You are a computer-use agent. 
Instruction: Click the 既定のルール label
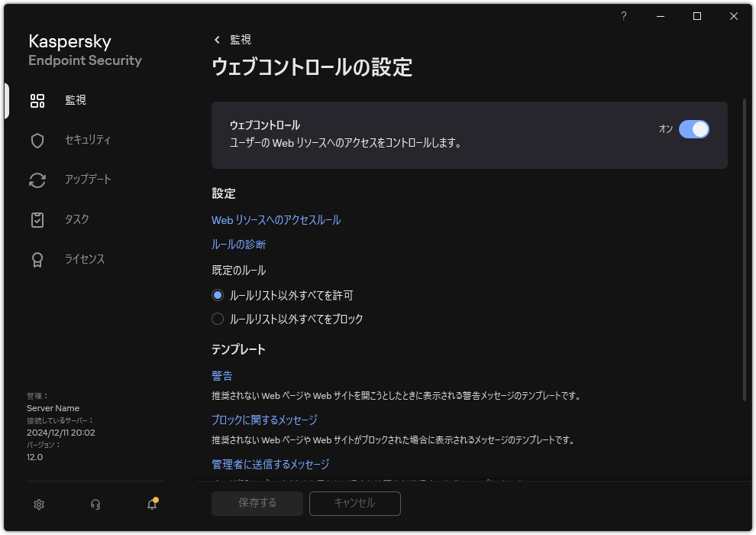pos(239,270)
